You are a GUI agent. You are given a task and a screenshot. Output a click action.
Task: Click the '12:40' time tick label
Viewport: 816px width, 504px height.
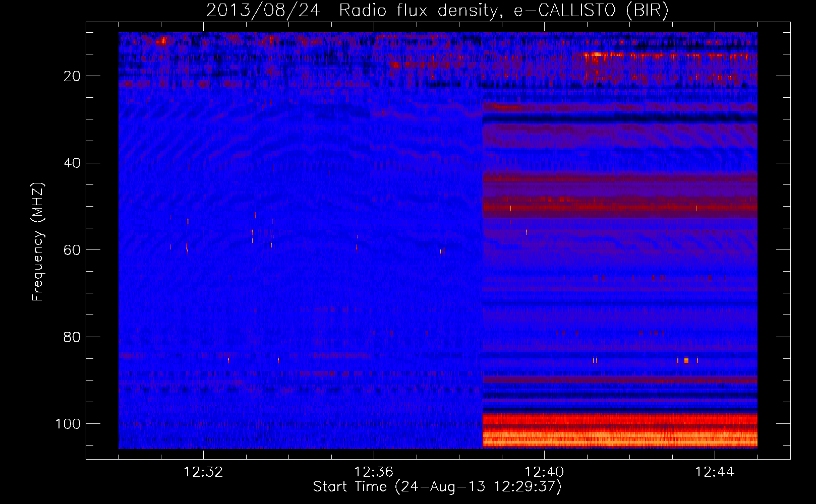(544, 472)
